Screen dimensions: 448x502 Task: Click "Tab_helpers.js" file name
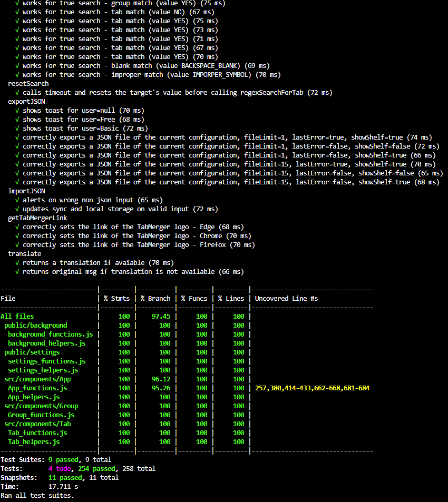pos(34,442)
